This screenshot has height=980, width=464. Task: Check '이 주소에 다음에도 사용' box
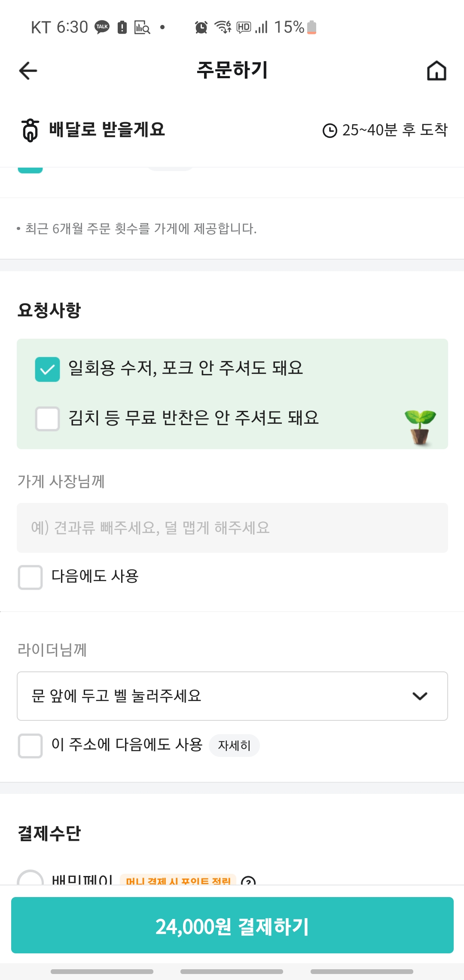click(x=30, y=745)
